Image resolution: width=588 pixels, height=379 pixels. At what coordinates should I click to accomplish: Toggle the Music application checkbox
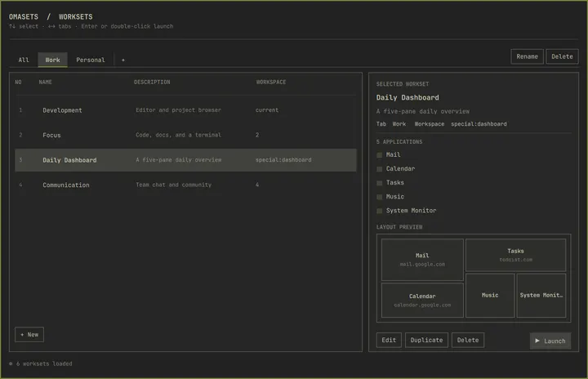point(379,197)
